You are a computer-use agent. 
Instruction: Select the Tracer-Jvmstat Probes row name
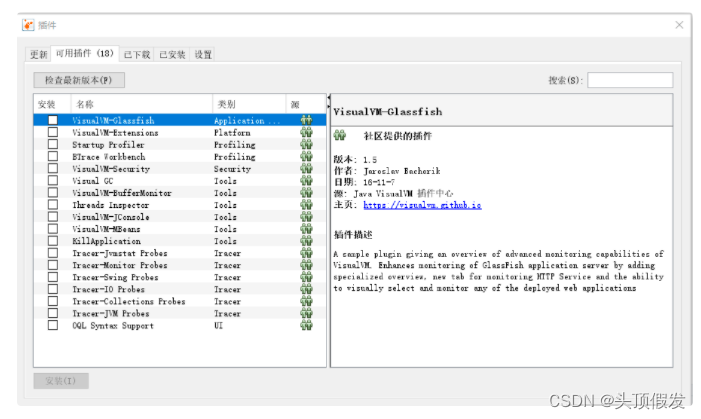(120, 253)
